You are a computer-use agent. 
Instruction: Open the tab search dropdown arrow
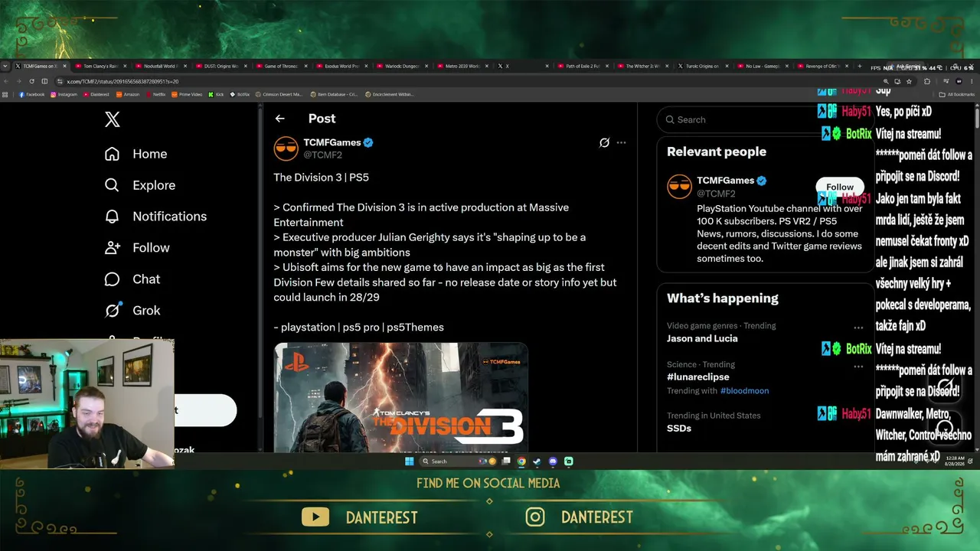tap(5, 67)
